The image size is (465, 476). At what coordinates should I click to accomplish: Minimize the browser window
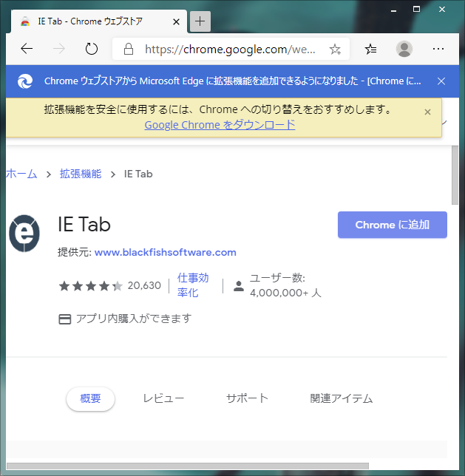tap(393, 10)
